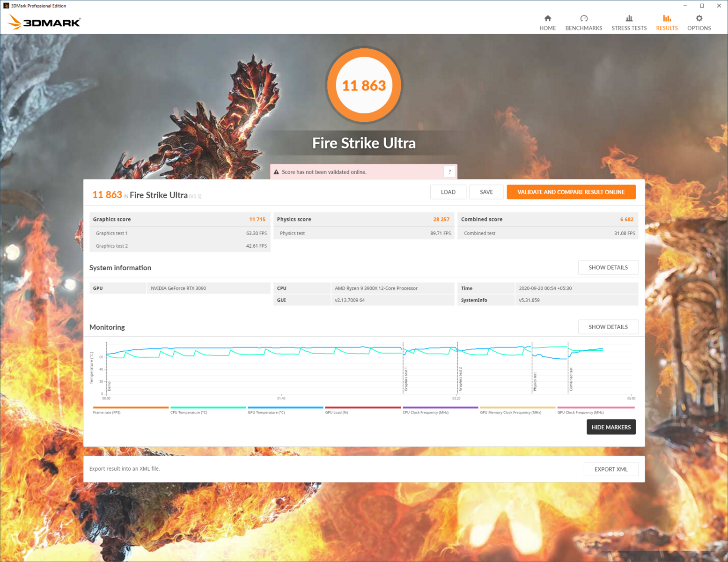
Task: Show details for Monitoring
Action: 608,327
